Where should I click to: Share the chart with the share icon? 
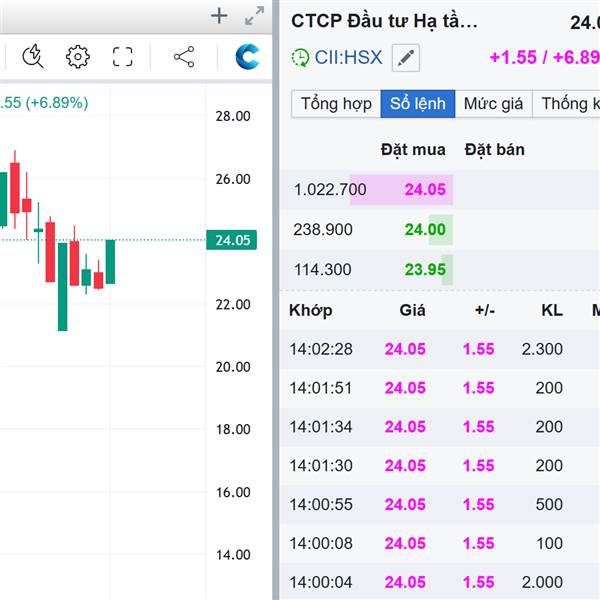point(184,57)
